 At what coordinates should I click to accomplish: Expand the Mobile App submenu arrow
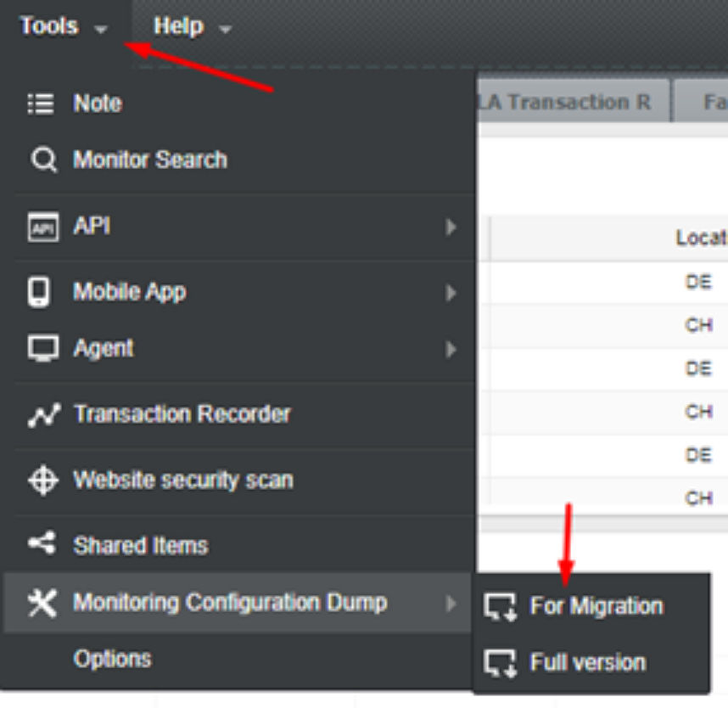[x=451, y=293]
